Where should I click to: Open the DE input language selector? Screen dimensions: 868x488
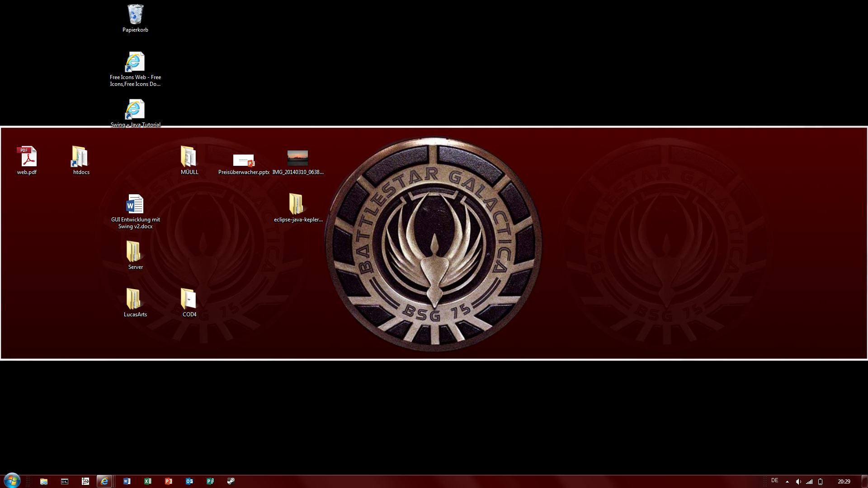coord(775,481)
